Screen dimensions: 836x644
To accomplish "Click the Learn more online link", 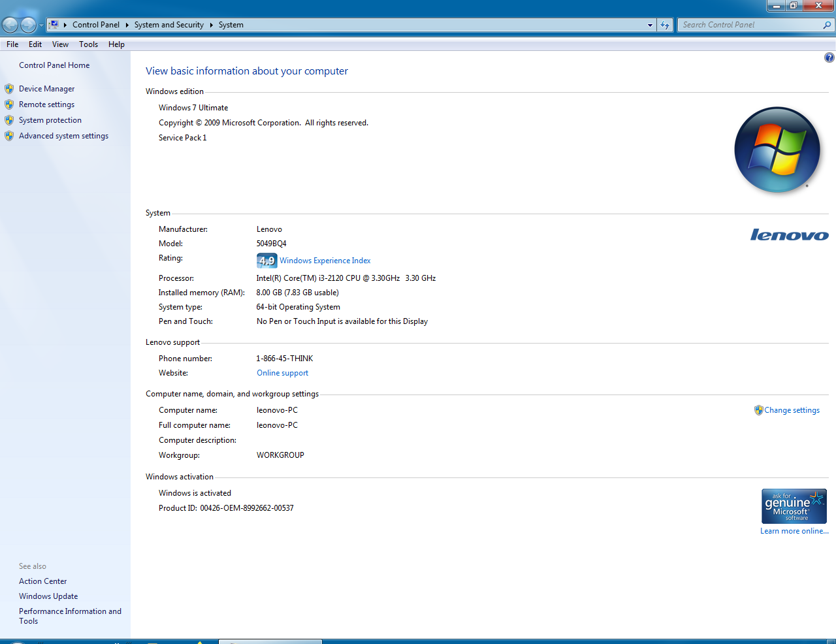I will 794,531.
